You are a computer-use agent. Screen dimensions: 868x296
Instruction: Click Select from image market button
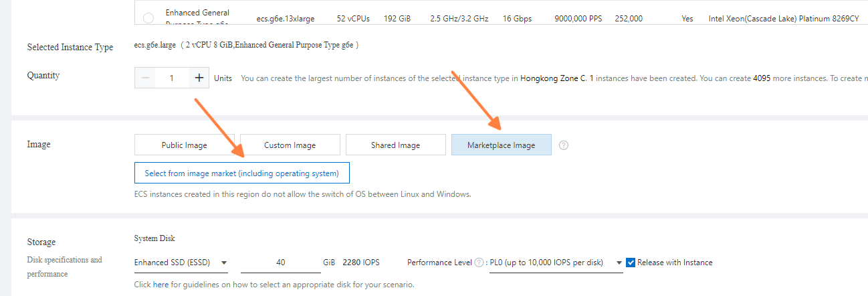point(241,173)
